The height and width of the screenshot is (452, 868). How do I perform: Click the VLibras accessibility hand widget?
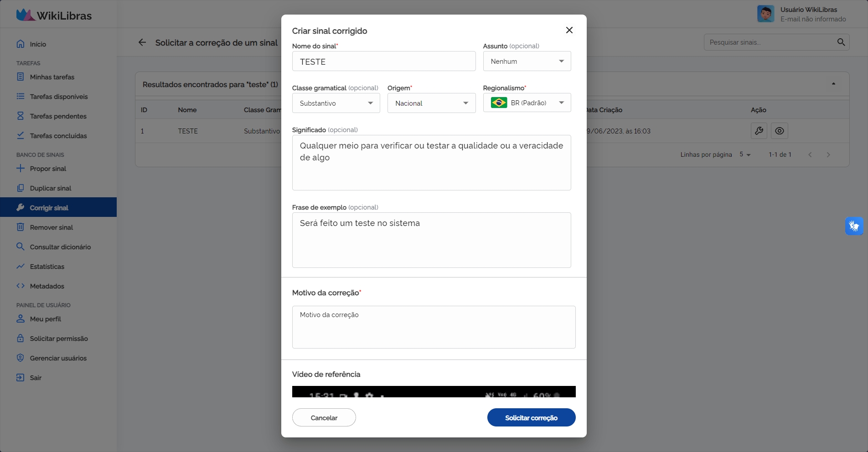[x=854, y=226]
